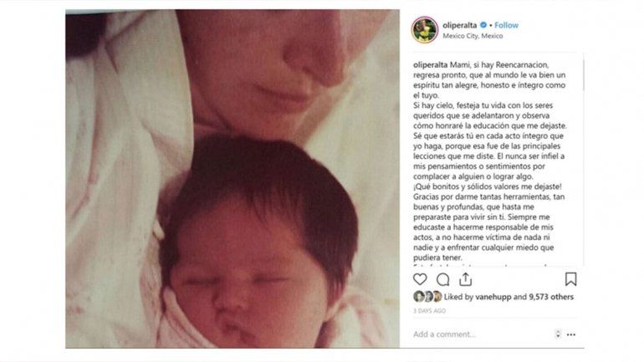Screen dimensions: 644x362
Task: Open the Mexico City, Mexico location link
Action: coord(473,36)
